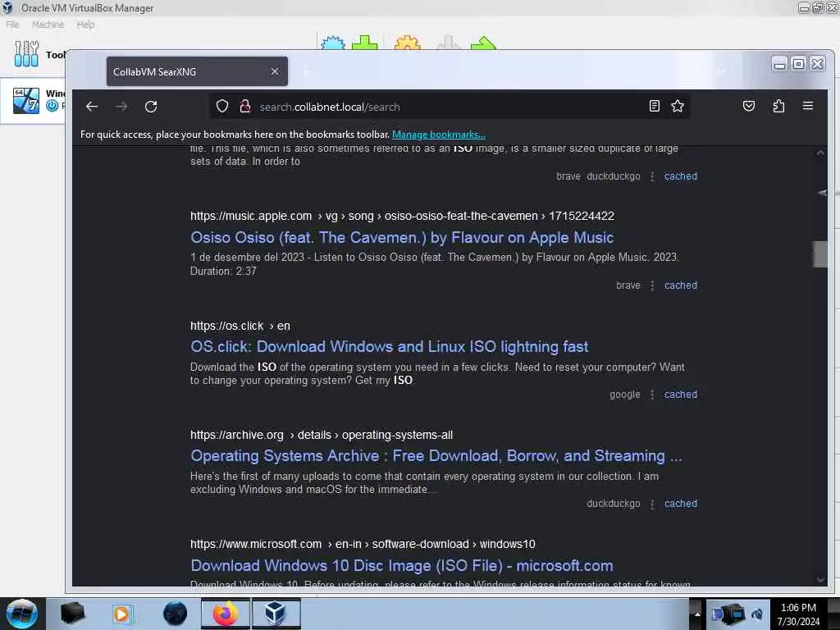Open the Manage bookmarks link

coord(439,135)
